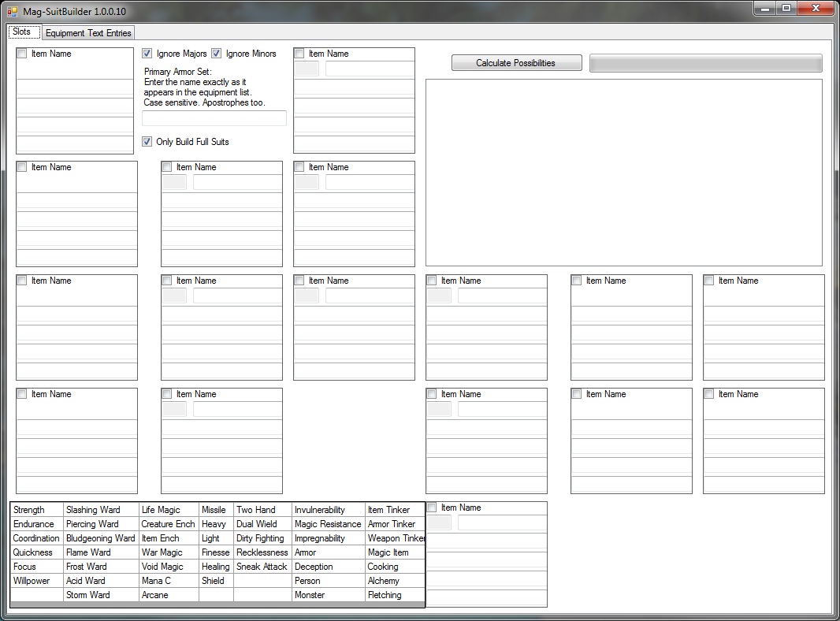Image resolution: width=840 pixels, height=621 pixels.
Task: Select the Item Tinker cell
Action: tap(394, 510)
